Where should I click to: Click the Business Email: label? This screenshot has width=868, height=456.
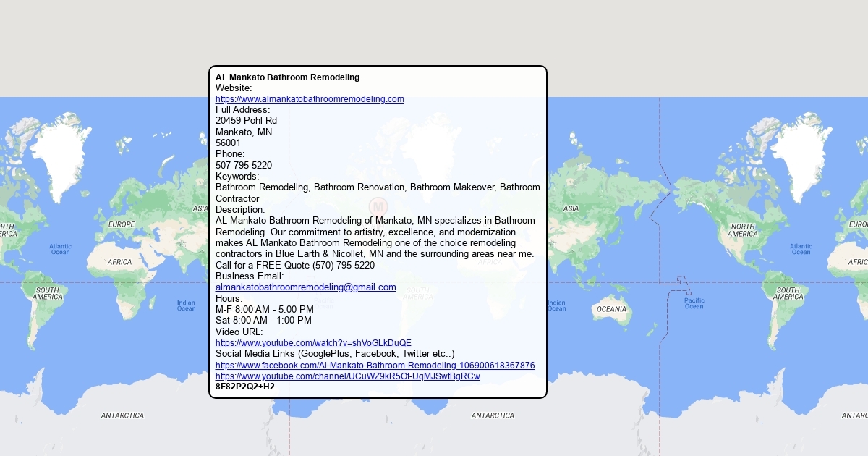250,276
